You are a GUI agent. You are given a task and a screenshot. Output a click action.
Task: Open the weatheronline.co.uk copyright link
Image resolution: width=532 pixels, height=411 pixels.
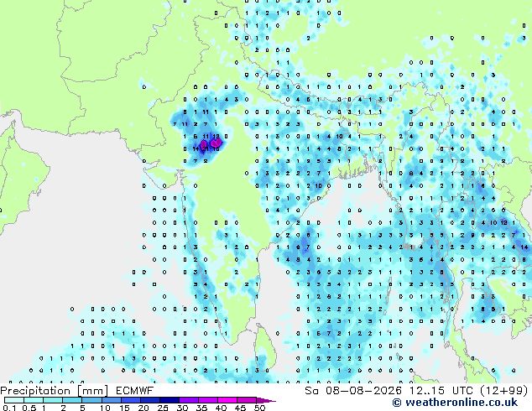click(x=455, y=403)
